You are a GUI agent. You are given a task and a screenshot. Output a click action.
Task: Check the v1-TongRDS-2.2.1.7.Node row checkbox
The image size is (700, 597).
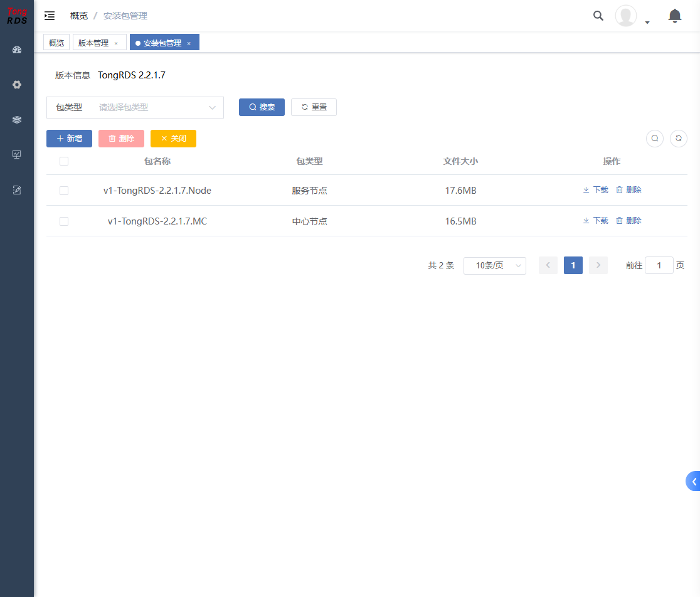(64, 191)
